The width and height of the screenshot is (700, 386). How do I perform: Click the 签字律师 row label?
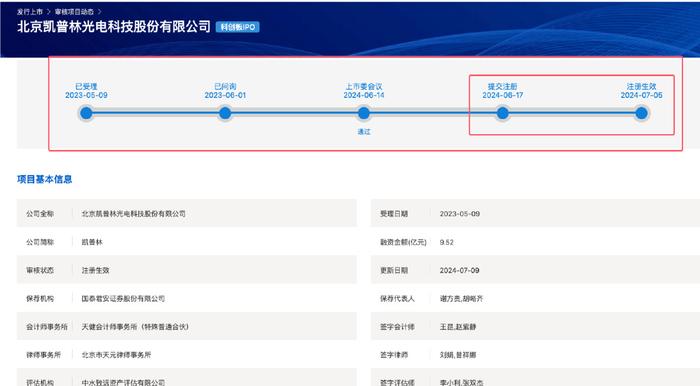pyautogui.click(x=394, y=355)
